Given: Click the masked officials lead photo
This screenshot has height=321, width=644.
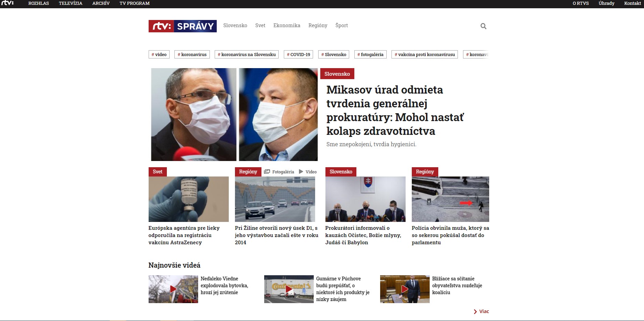Looking at the screenshot, I should coord(234,115).
